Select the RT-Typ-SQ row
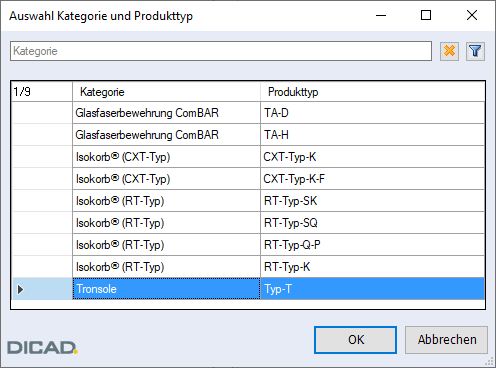Viewport: 496px width, 368px height. tap(248, 223)
